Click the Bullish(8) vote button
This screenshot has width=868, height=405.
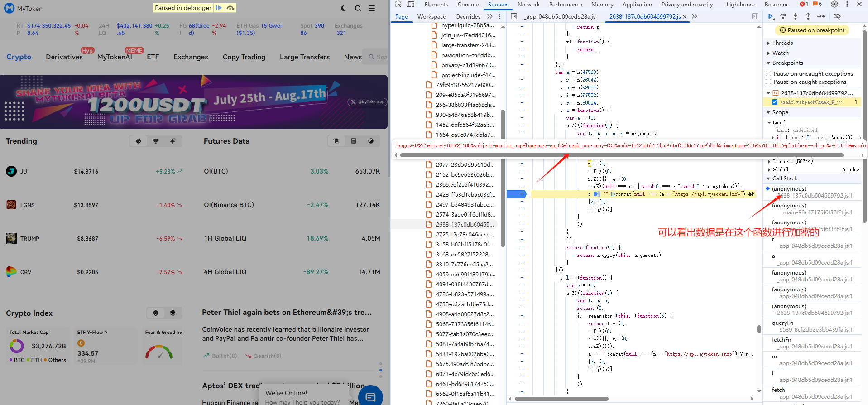coord(220,356)
